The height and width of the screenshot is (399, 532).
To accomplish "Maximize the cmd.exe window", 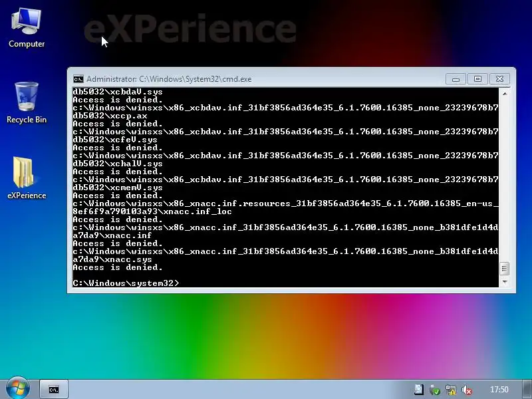I will coord(477,79).
